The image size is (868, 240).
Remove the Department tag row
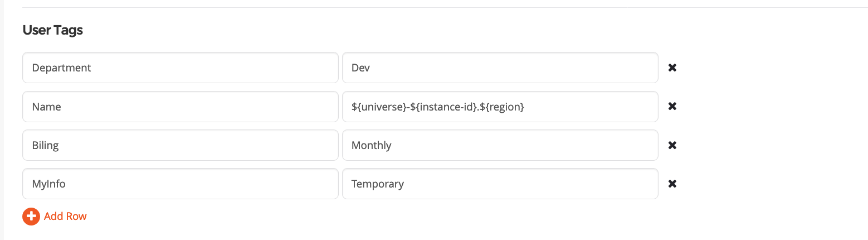672,68
